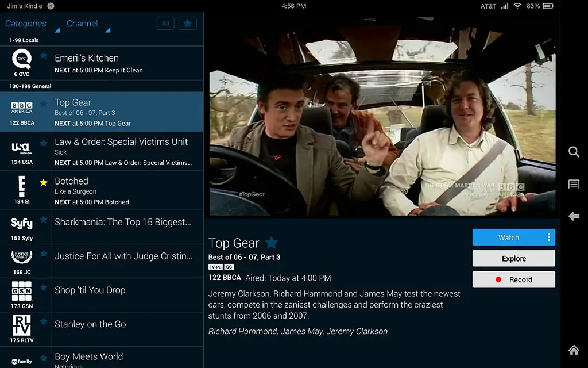Screen dimensions: 588x368
Task: Select Sharkmania listing on Syfy
Action: click(x=127, y=227)
